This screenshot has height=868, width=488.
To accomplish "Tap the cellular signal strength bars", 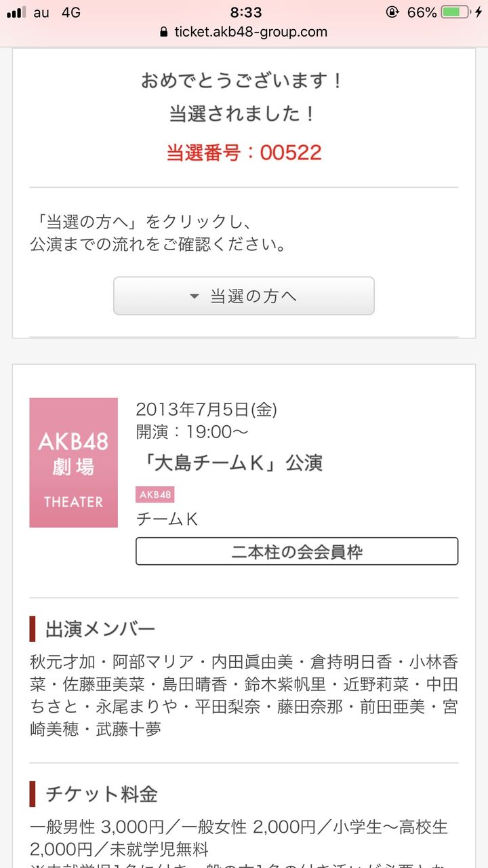I will pyautogui.click(x=16, y=12).
